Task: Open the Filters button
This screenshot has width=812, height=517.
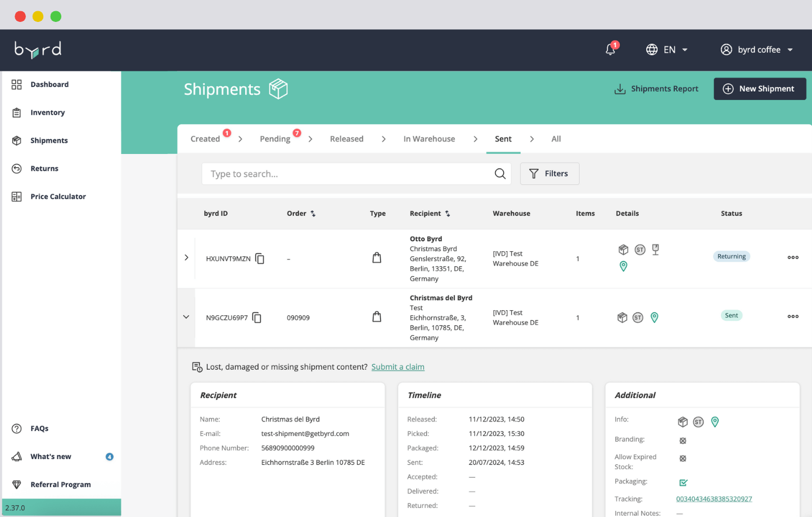Action: (x=549, y=174)
